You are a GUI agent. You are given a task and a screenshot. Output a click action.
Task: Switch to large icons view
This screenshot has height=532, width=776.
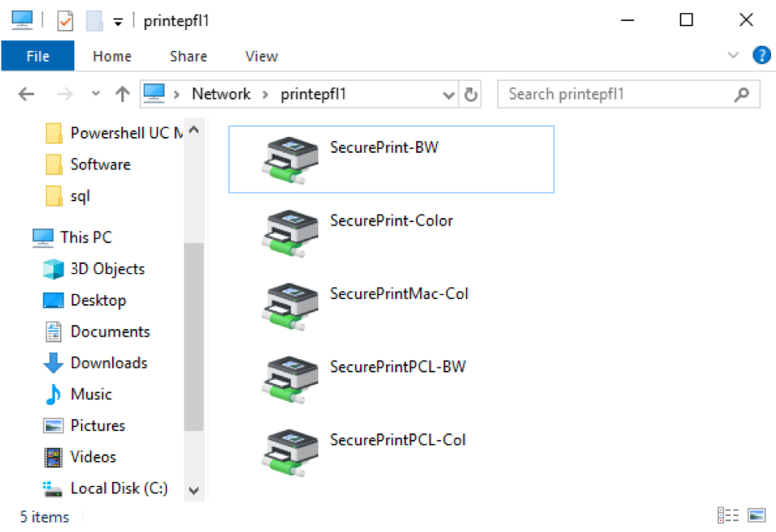[x=757, y=515]
